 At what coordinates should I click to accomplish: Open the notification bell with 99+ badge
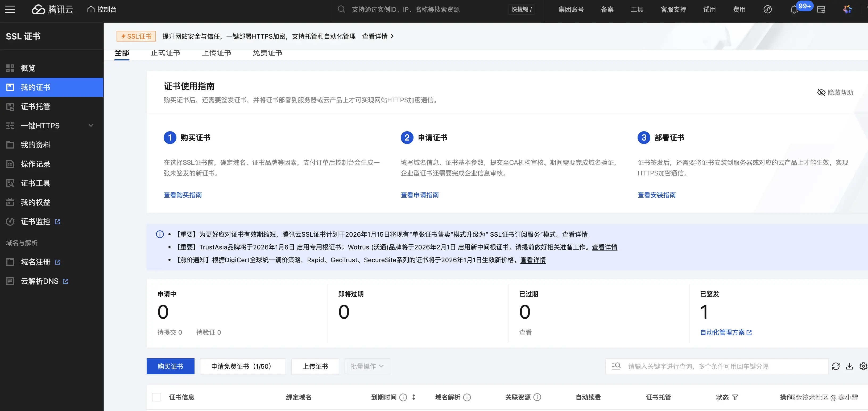(794, 9)
